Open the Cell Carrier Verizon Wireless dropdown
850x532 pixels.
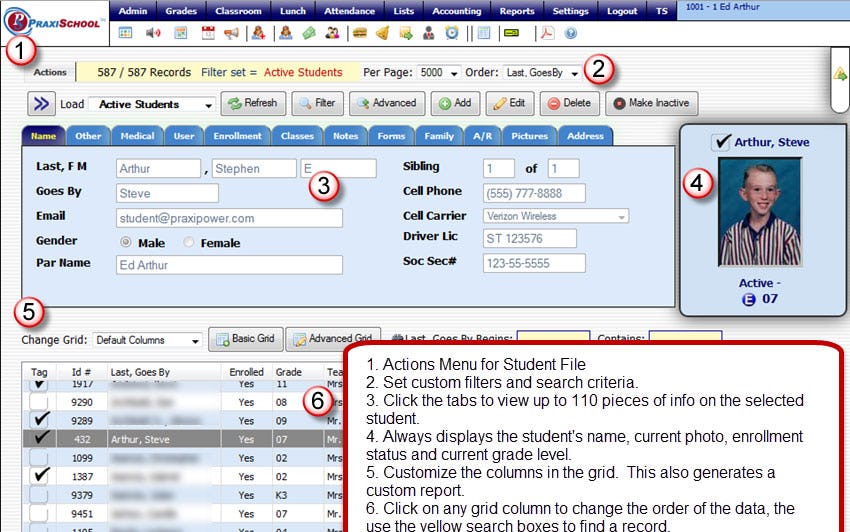556,216
